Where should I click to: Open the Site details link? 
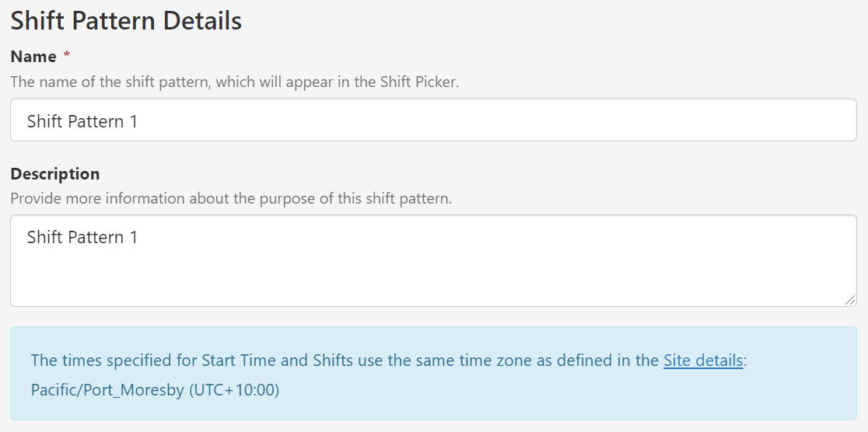pyautogui.click(x=703, y=361)
